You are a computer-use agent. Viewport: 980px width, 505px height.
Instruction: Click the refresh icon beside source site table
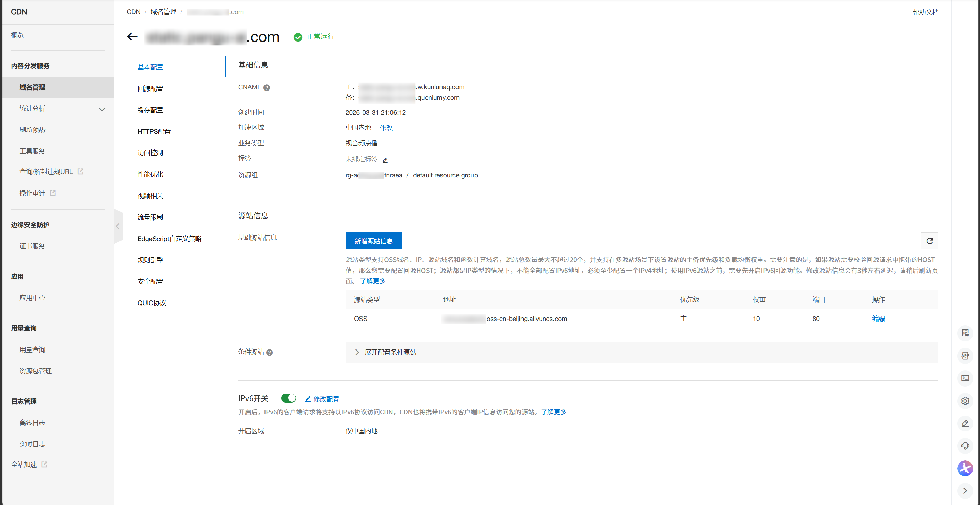coord(930,241)
